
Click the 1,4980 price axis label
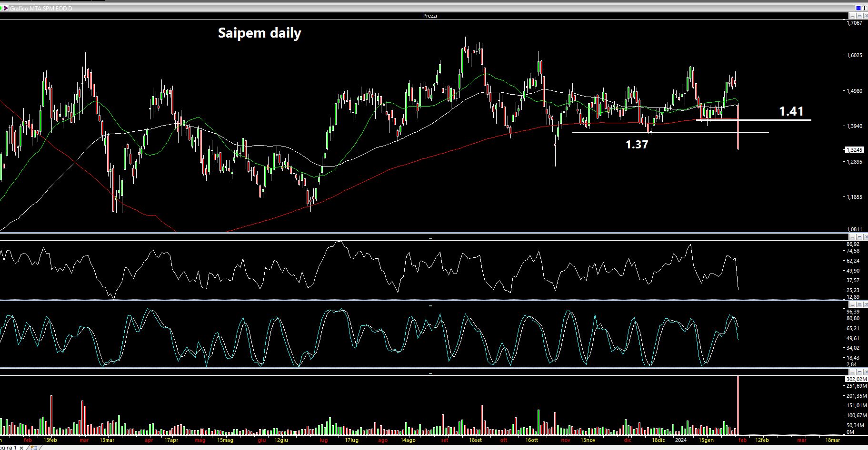(x=856, y=91)
